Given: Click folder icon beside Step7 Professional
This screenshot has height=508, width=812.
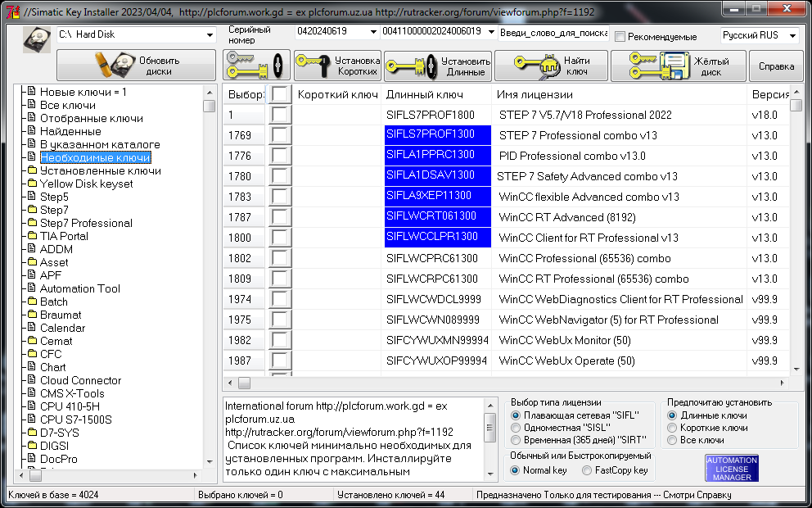Looking at the screenshot, I should click(32, 222).
